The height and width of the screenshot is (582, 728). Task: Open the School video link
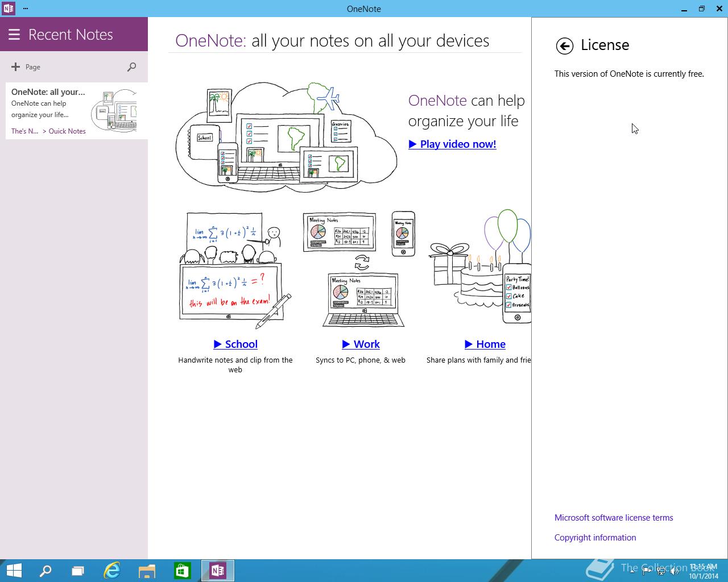[x=235, y=344]
